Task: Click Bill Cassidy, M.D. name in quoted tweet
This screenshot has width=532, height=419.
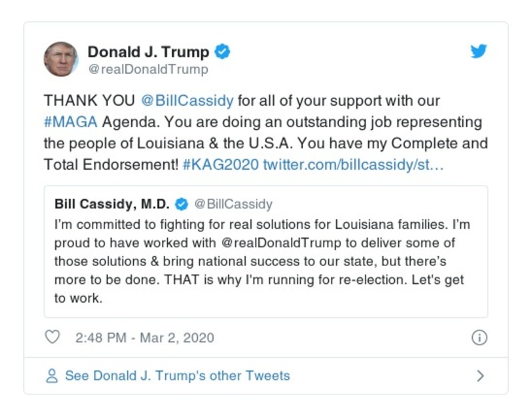Action: pyautogui.click(x=112, y=204)
